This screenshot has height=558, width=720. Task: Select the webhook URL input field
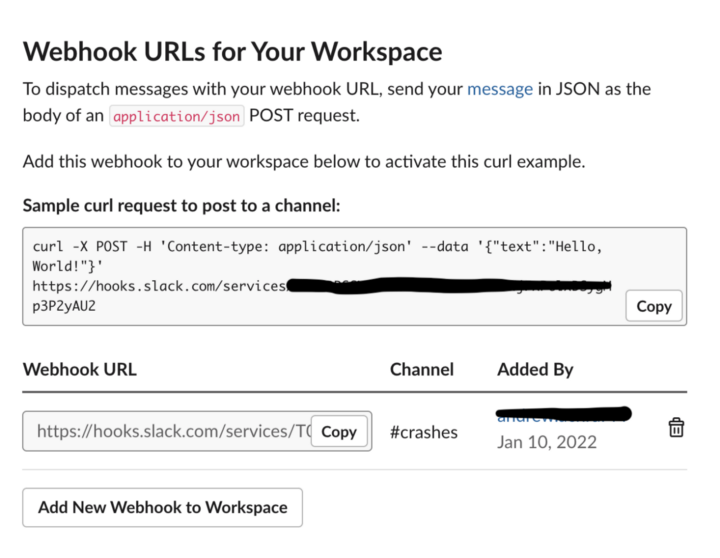pyautogui.click(x=197, y=431)
